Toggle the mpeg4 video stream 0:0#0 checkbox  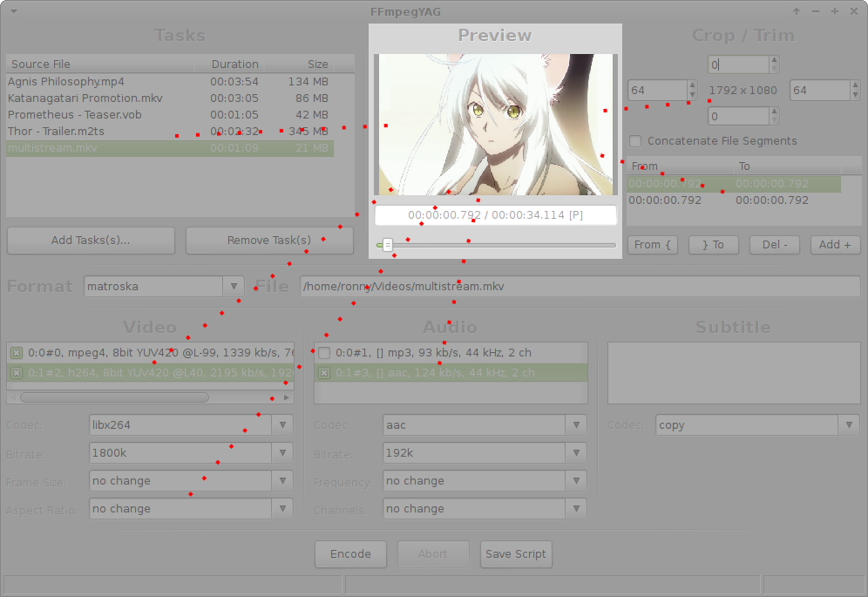pos(17,353)
